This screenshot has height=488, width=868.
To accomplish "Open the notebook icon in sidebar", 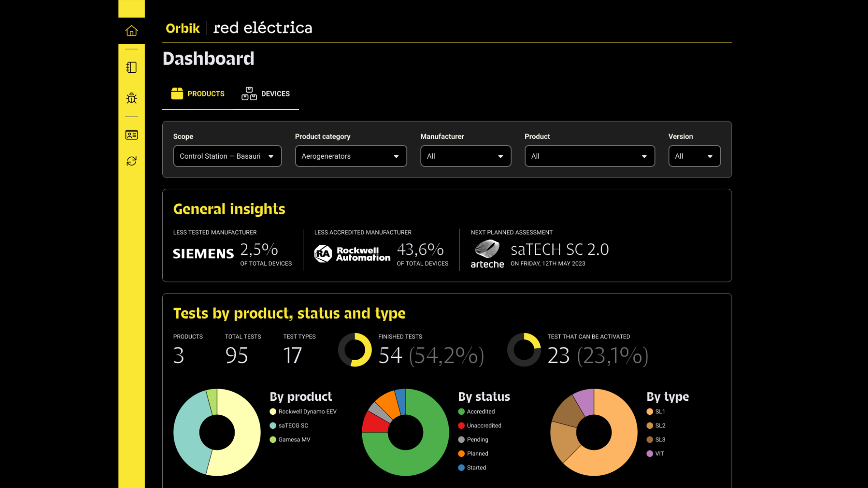I will pyautogui.click(x=132, y=67).
